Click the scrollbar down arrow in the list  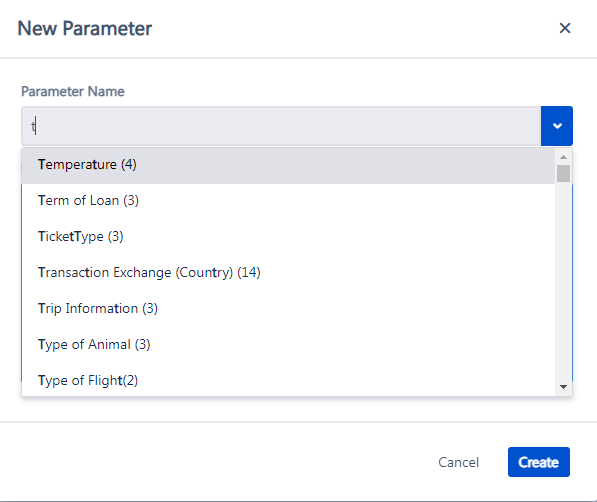pos(563,387)
